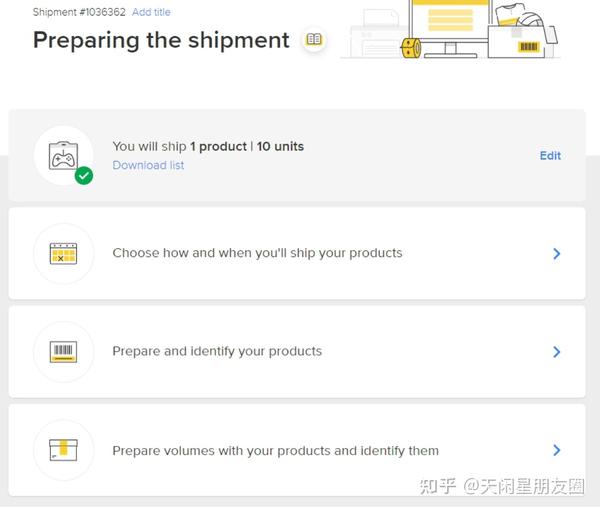Expand the prepare and identify products arrow
The width and height of the screenshot is (600, 511).
coord(557,352)
